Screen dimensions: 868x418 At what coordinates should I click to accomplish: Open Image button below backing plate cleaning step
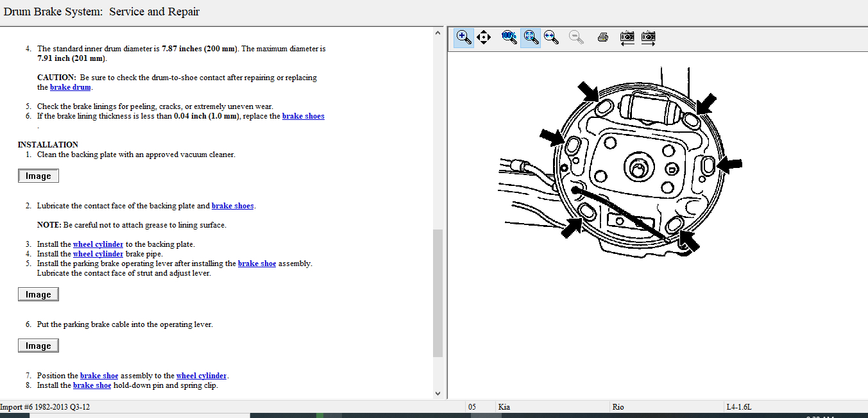tap(38, 176)
